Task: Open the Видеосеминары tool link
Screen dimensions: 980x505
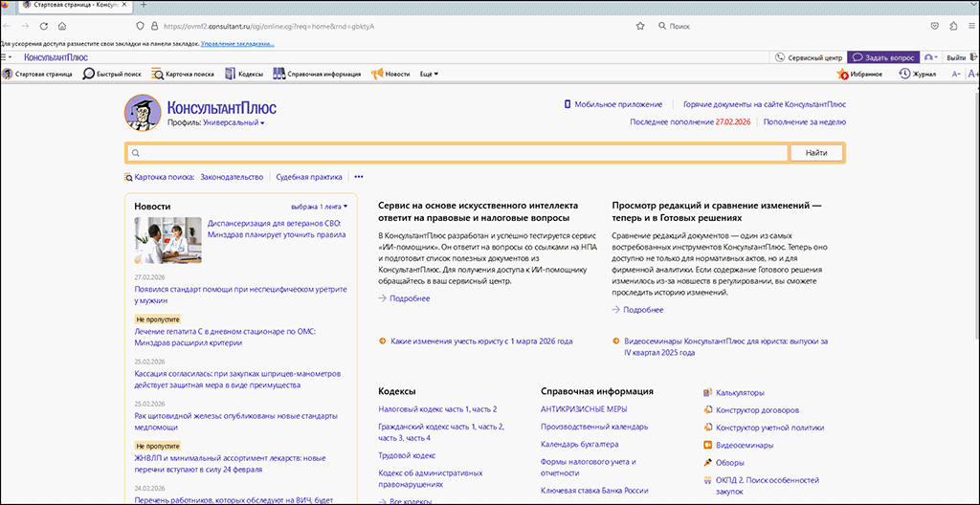Action: tap(742, 445)
